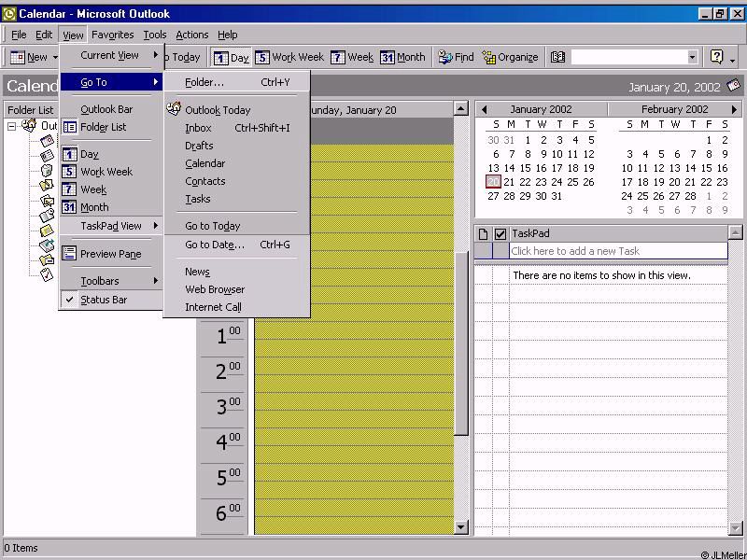
Task: Click the TaskPad completed checkbox column header
Action: 500,233
